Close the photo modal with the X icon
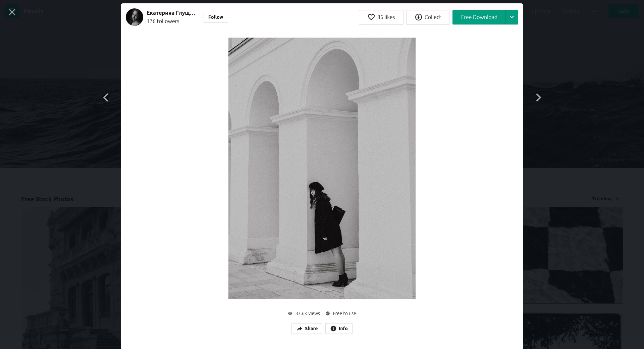 (12, 12)
